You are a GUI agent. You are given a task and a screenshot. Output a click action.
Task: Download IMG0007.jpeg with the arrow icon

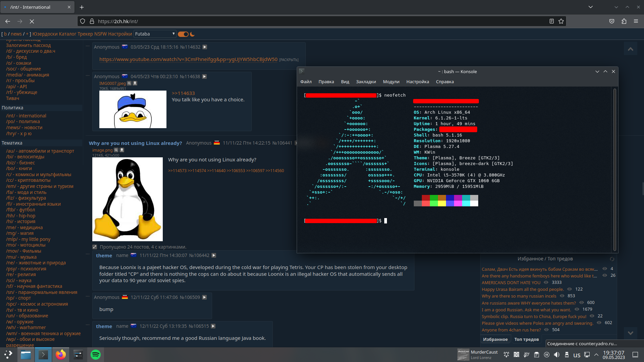[135, 83]
